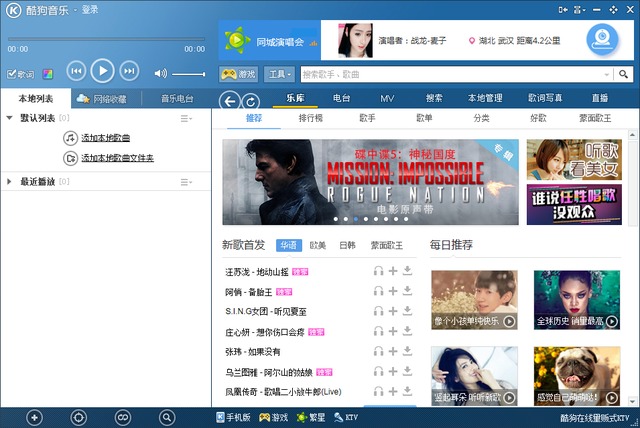Open 同城演唱会 star icon
The height and width of the screenshot is (428, 640).
(x=237, y=40)
